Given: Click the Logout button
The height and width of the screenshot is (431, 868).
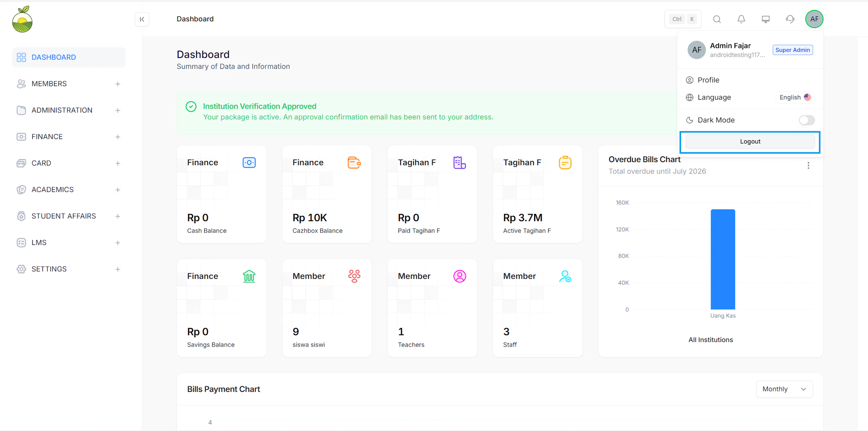Looking at the screenshot, I should [x=750, y=141].
